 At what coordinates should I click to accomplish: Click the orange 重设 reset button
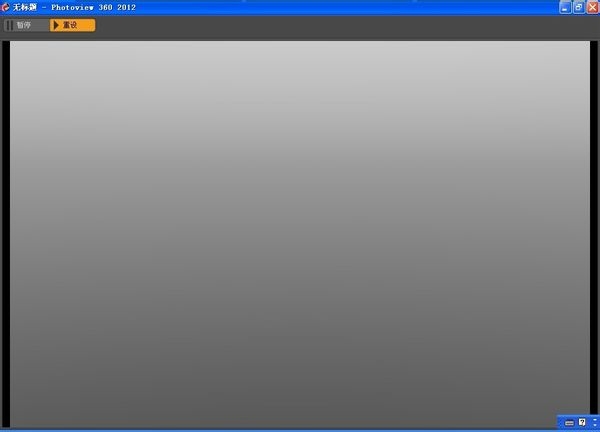(73, 25)
